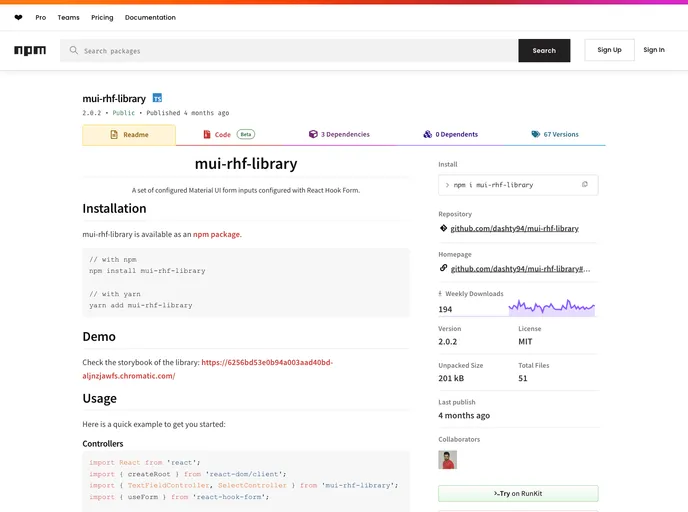Click the git repository diamond icon

coord(443,228)
